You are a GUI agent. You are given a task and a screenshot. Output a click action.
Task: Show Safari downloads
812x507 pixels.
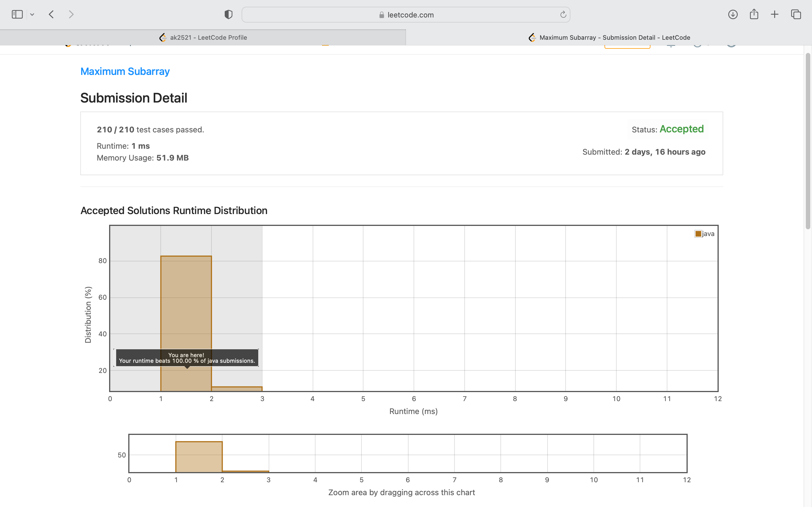coord(732,14)
